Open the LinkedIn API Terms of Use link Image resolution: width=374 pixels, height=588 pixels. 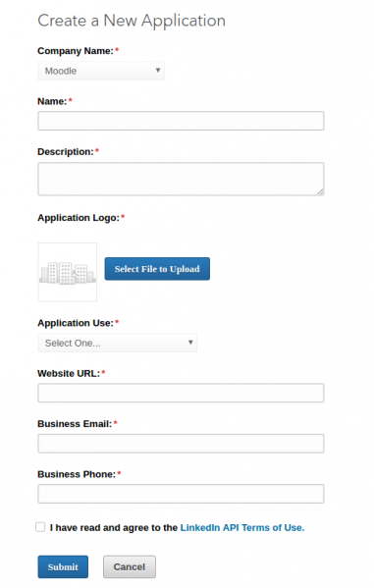tap(242, 527)
